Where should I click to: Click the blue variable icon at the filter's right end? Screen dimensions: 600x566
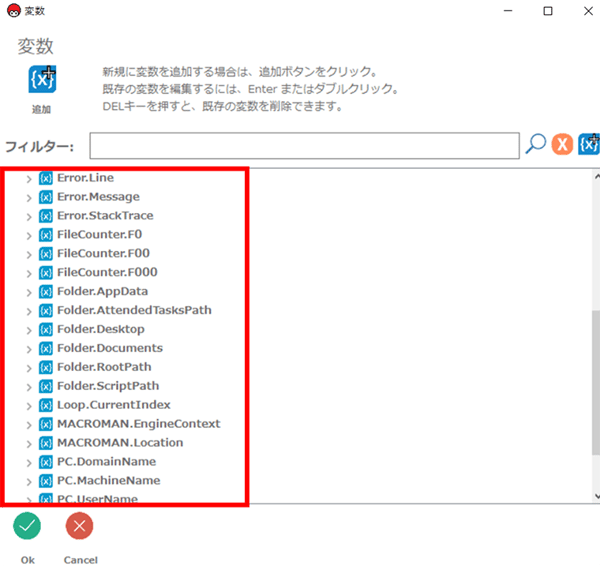point(589,144)
